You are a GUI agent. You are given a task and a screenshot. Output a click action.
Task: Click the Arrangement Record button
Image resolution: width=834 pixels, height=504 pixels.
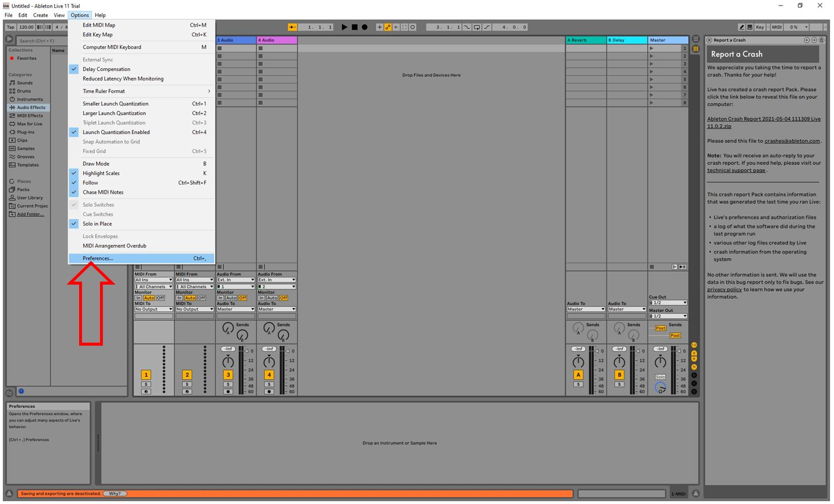tap(364, 27)
